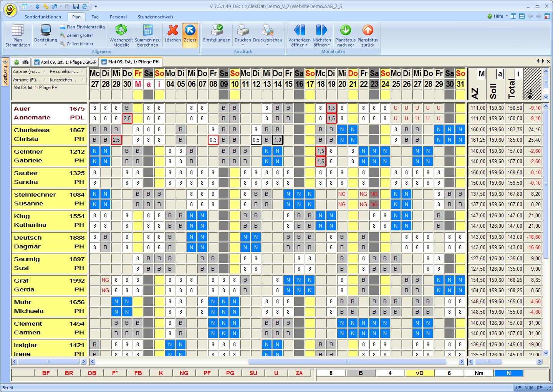Switch to the Tag ribbon tab
Screen dimensions: 553x392
pos(95,17)
